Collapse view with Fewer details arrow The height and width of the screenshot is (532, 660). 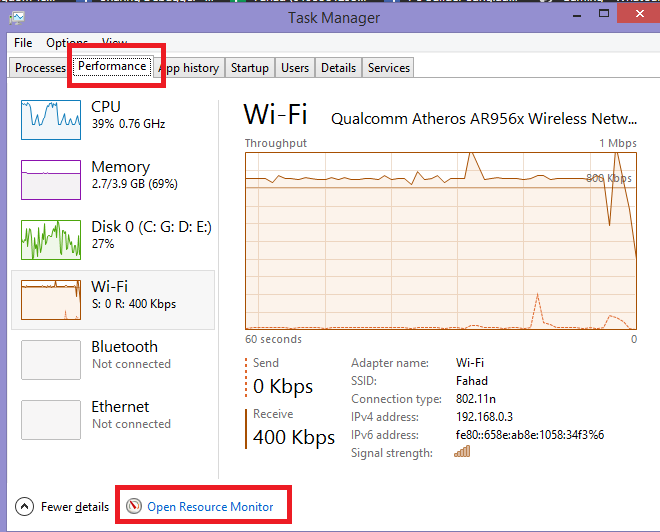click(25, 507)
